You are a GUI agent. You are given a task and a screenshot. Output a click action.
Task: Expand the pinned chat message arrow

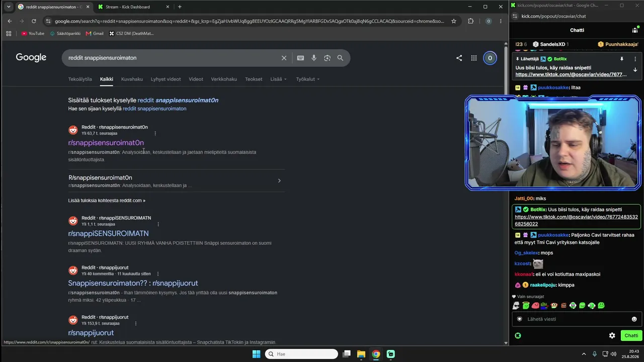click(x=635, y=70)
